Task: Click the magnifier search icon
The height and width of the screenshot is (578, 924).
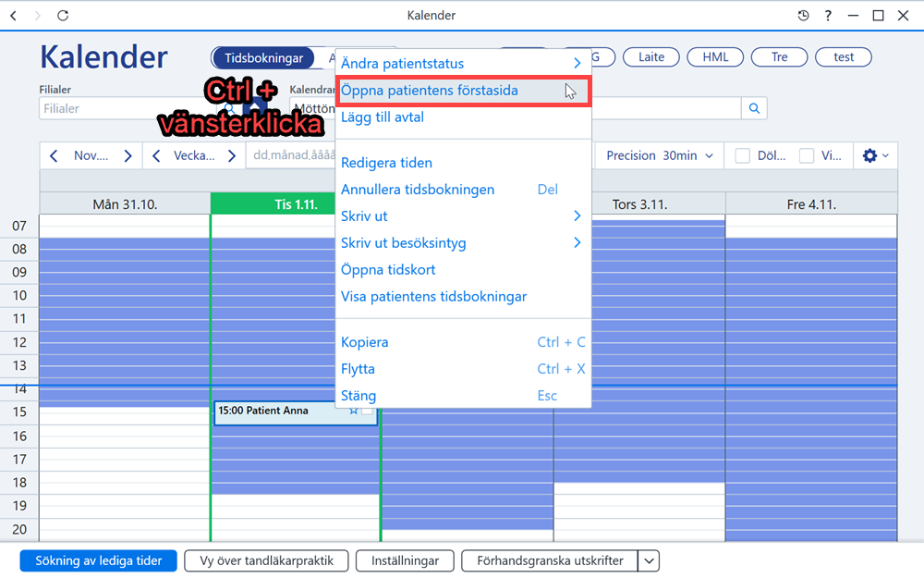Action: 754,108
